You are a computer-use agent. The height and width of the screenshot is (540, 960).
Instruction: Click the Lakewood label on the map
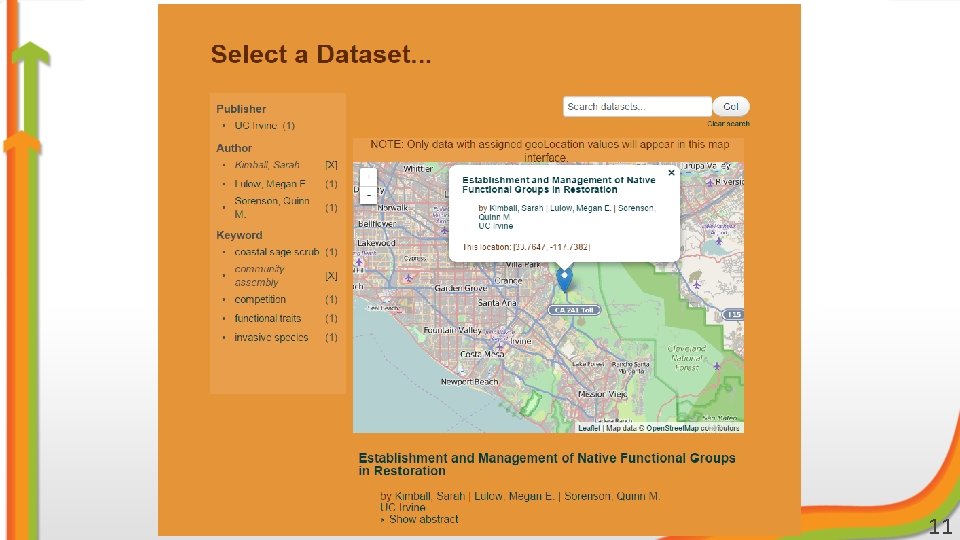(377, 243)
